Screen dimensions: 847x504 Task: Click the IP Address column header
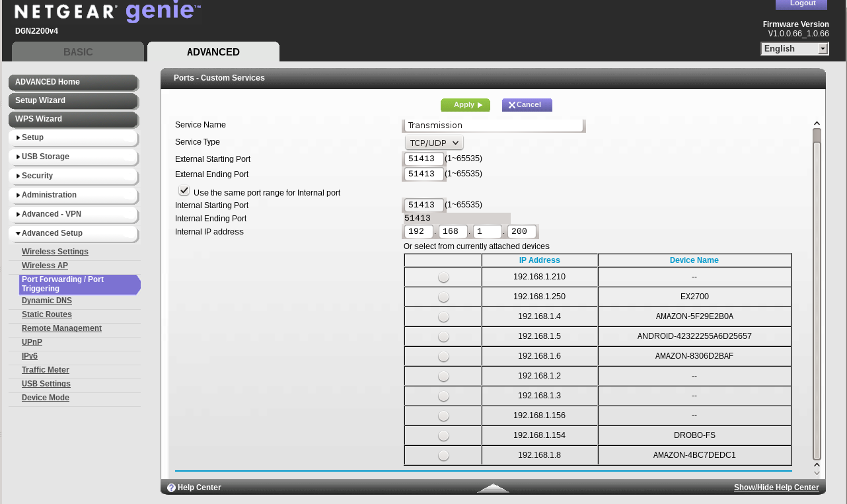tap(540, 260)
